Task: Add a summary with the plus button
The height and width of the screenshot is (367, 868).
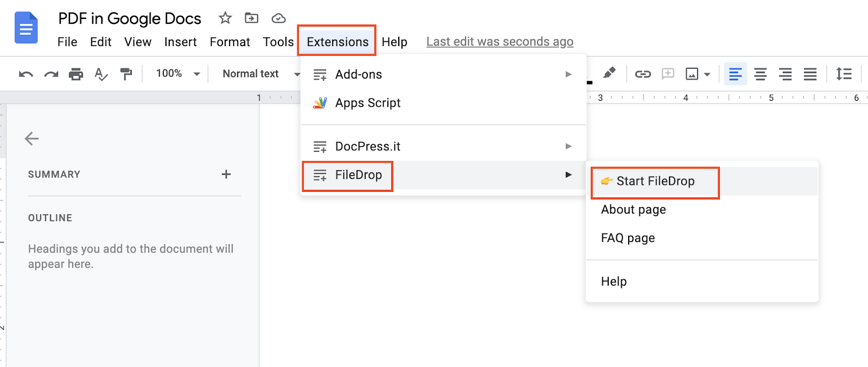Action: [226, 174]
